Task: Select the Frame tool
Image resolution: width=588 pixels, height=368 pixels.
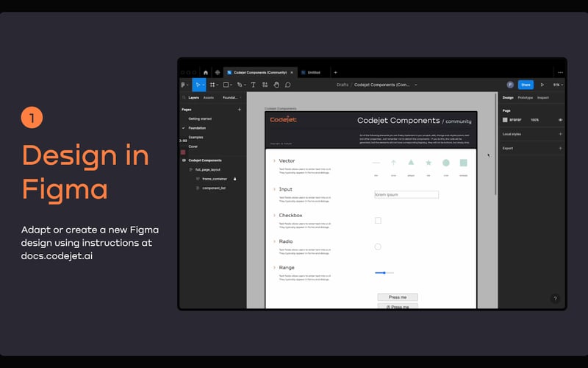Action: click(212, 85)
